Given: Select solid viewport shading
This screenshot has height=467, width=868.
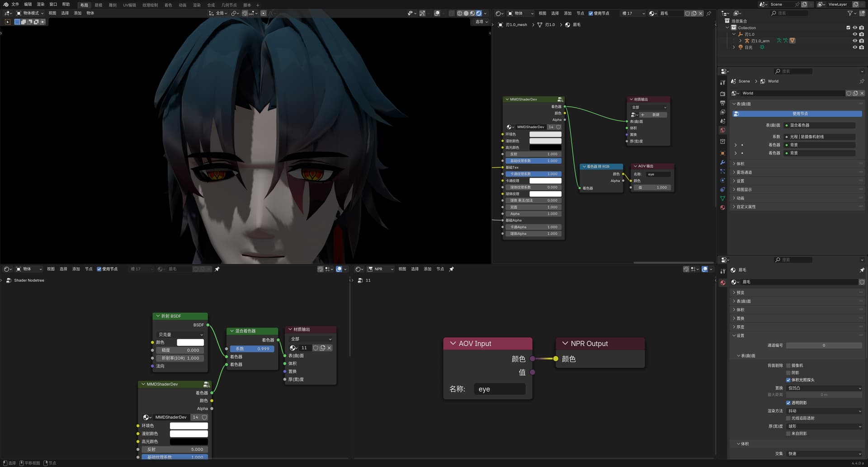Looking at the screenshot, I should pyautogui.click(x=466, y=13).
